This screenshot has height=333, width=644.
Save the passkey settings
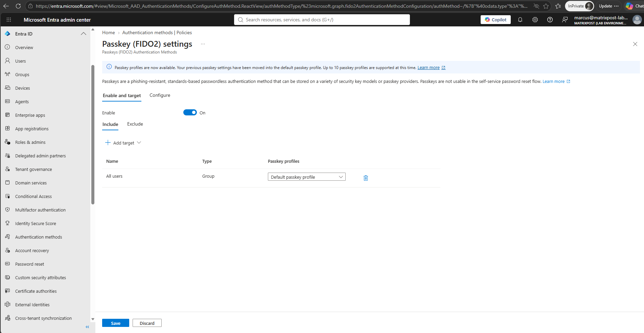coord(116,323)
